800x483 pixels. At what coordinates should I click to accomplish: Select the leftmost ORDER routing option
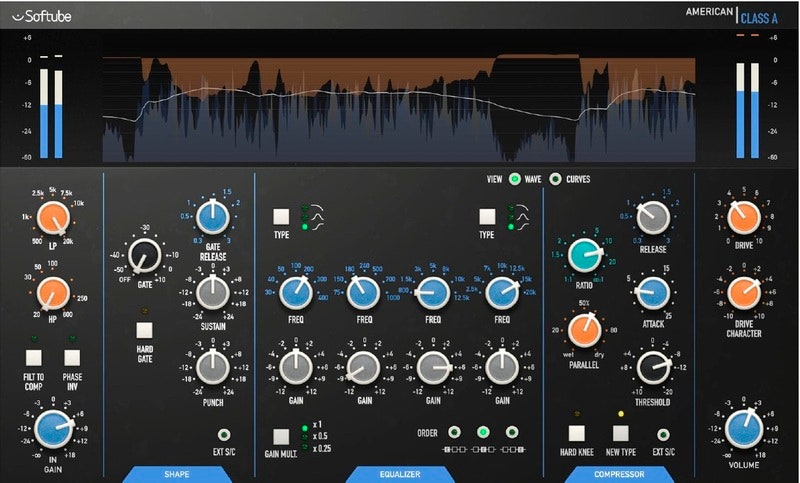pos(455,433)
